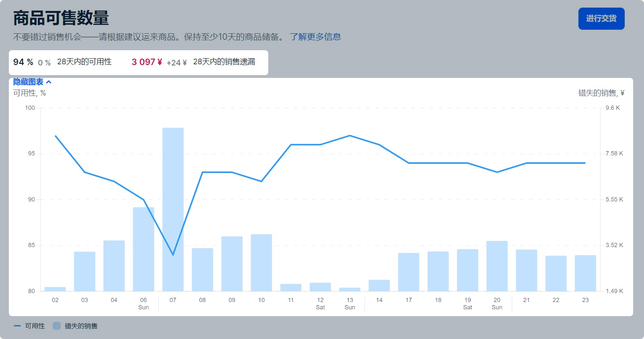The height and width of the screenshot is (339, 644).
Task: Click the bar for date 21
Action: [x=527, y=270]
